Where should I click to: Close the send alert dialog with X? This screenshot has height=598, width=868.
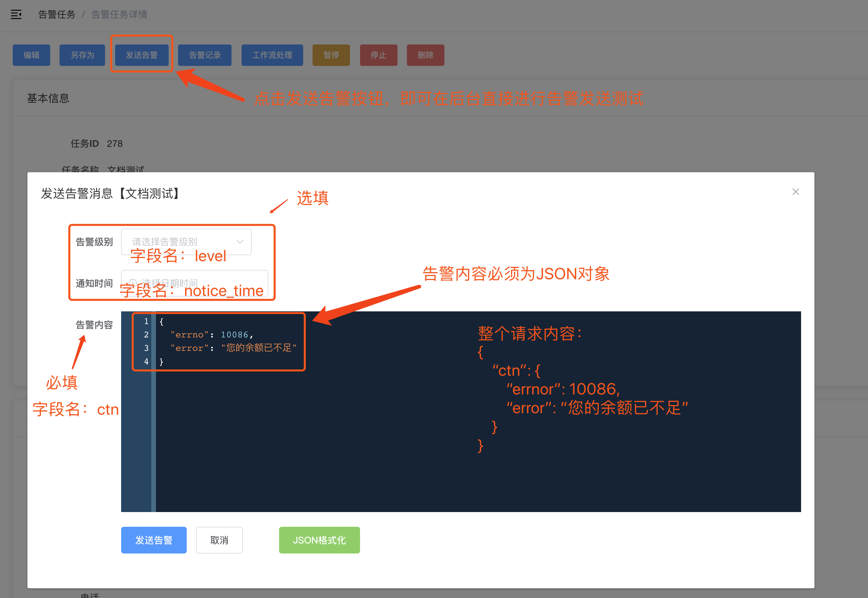[x=795, y=192]
